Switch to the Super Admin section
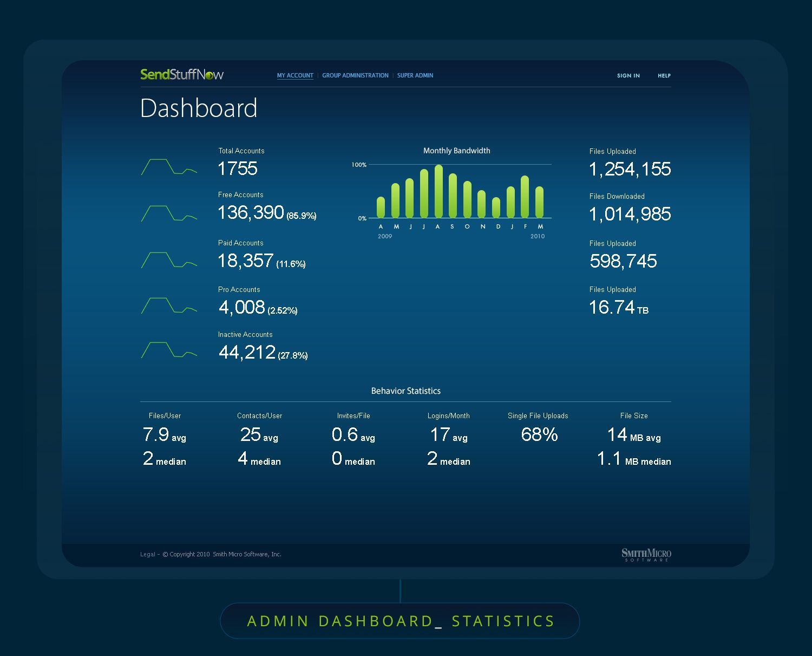The width and height of the screenshot is (812, 656). 415,75
